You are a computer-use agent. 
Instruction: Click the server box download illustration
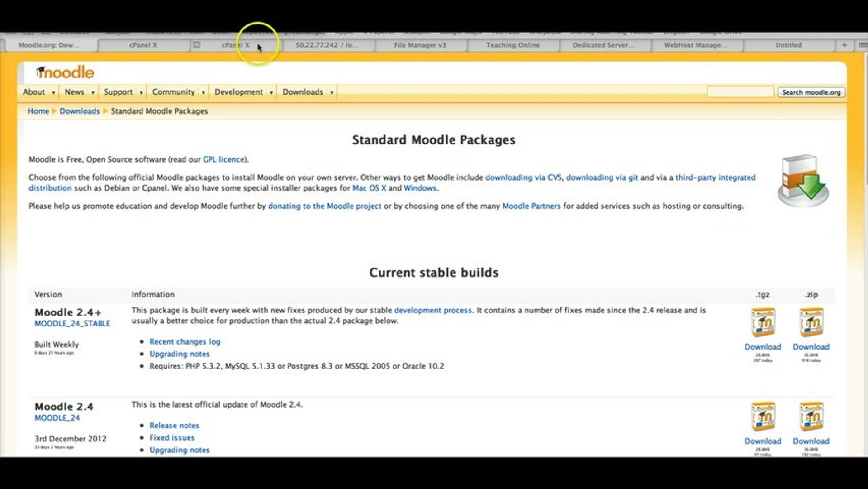coord(802,180)
